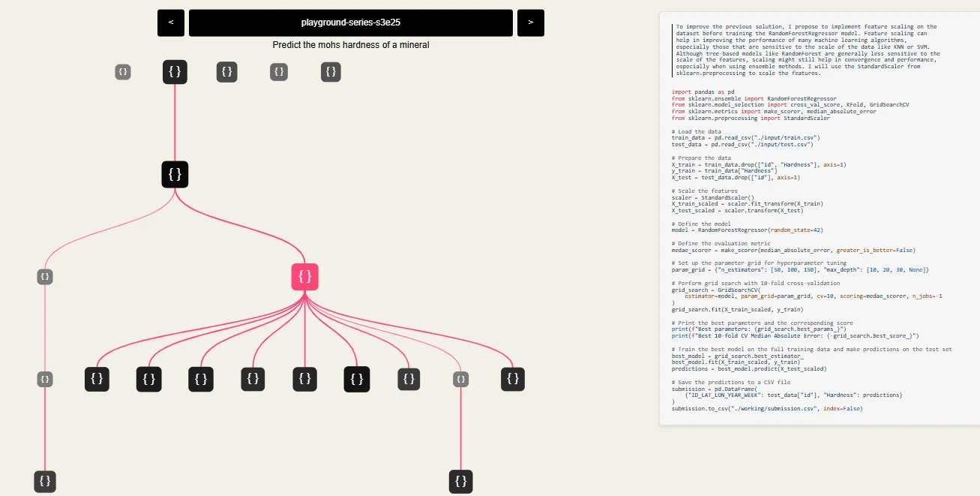Open the large dark root node under the title
980x496 pixels.
[175, 72]
